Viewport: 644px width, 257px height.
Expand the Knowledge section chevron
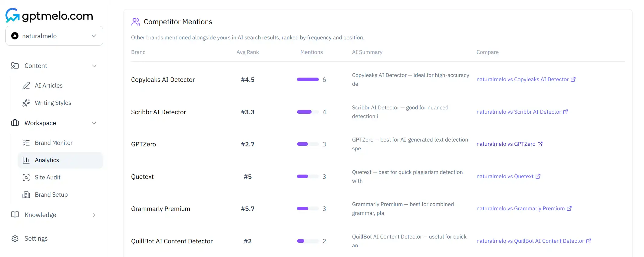[x=94, y=215]
